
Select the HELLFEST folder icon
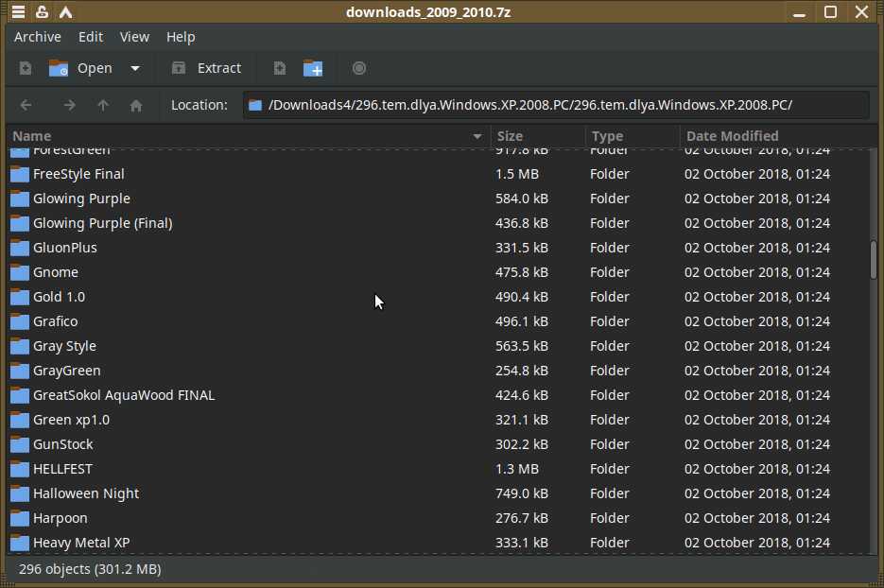(20, 469)
